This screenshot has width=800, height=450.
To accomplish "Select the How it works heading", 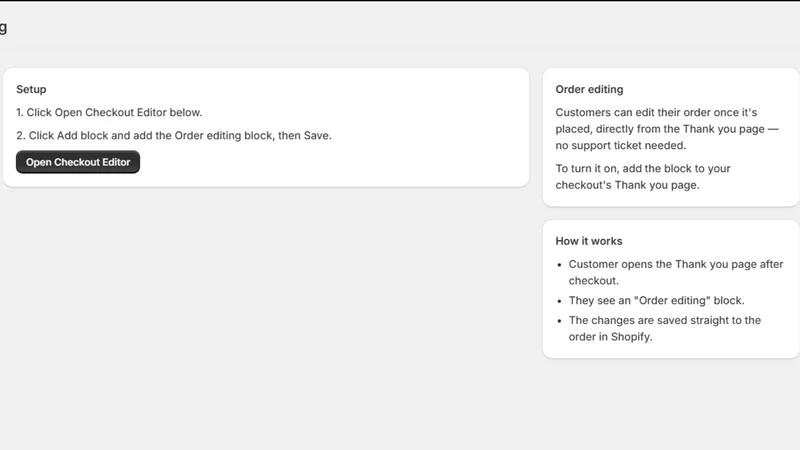I will tap(589, 241).
